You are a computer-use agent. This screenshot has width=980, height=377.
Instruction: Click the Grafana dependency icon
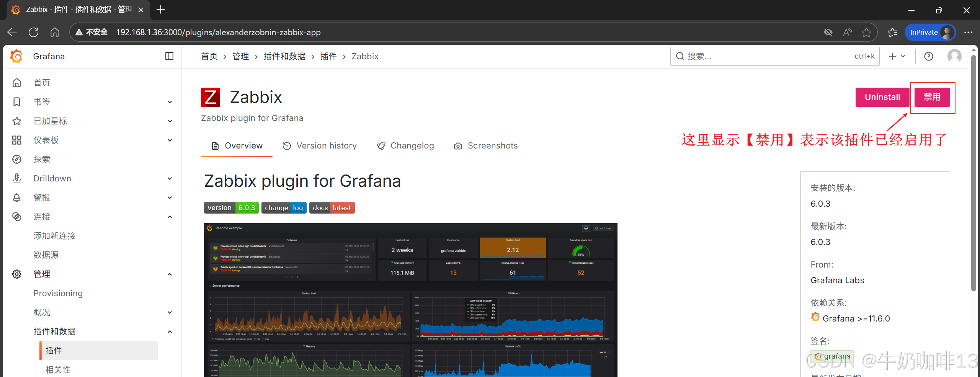[x=815, y=318]
